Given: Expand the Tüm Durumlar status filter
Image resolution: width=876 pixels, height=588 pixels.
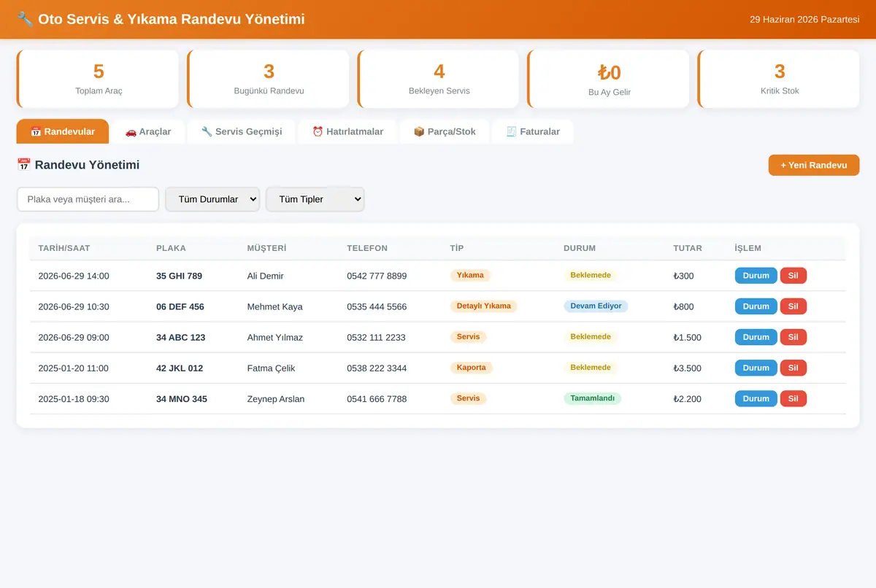Looking at the screenshot, I should coord(212,199).
